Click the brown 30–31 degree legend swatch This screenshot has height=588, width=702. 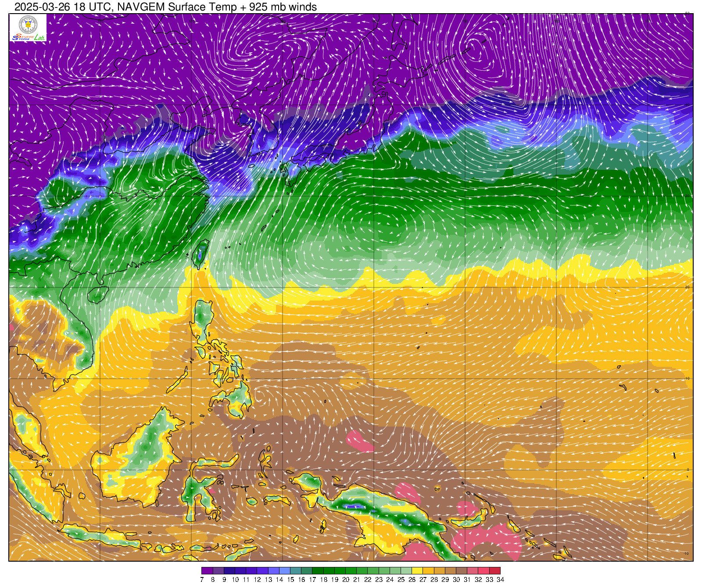[x=462, y=571]
